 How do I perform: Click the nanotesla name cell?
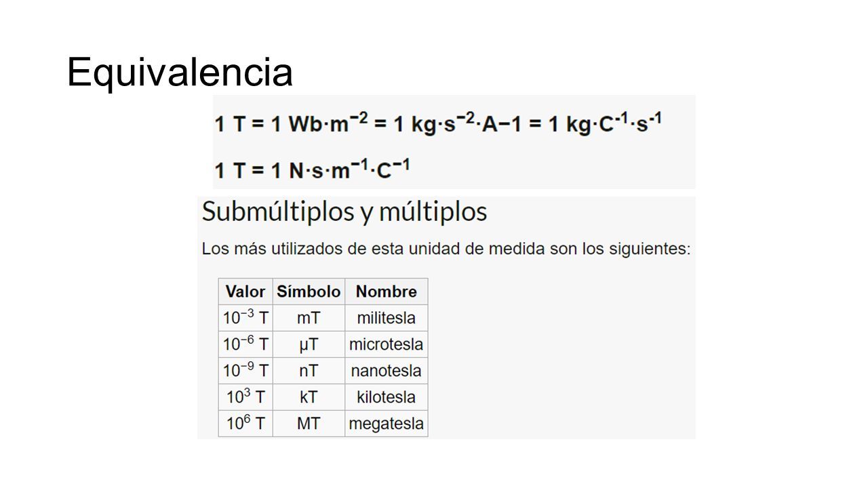(x=387, y=371)
